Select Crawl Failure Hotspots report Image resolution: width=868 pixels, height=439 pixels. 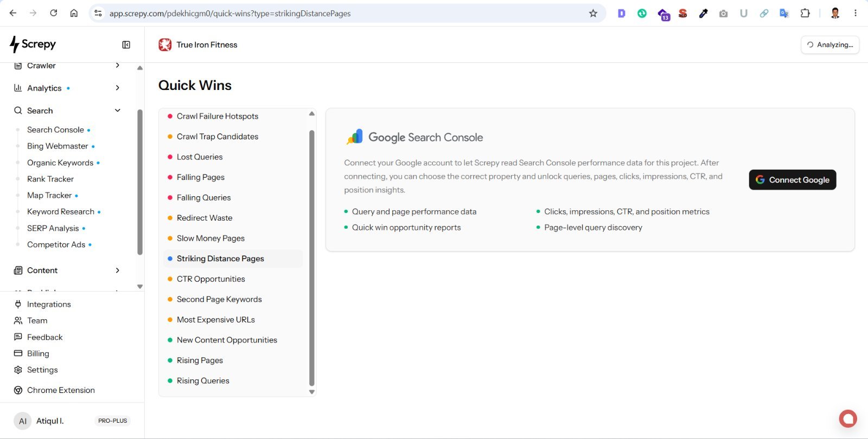(x=233, y=117)
